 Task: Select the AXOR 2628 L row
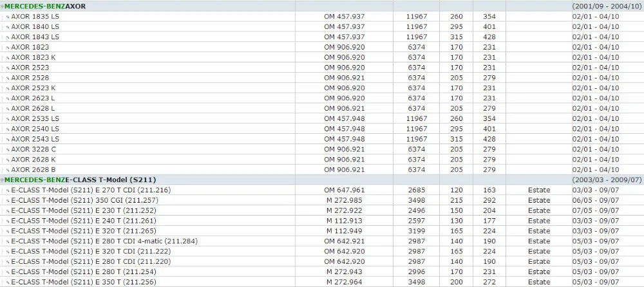pyautogui.click(x=322, y=108)
